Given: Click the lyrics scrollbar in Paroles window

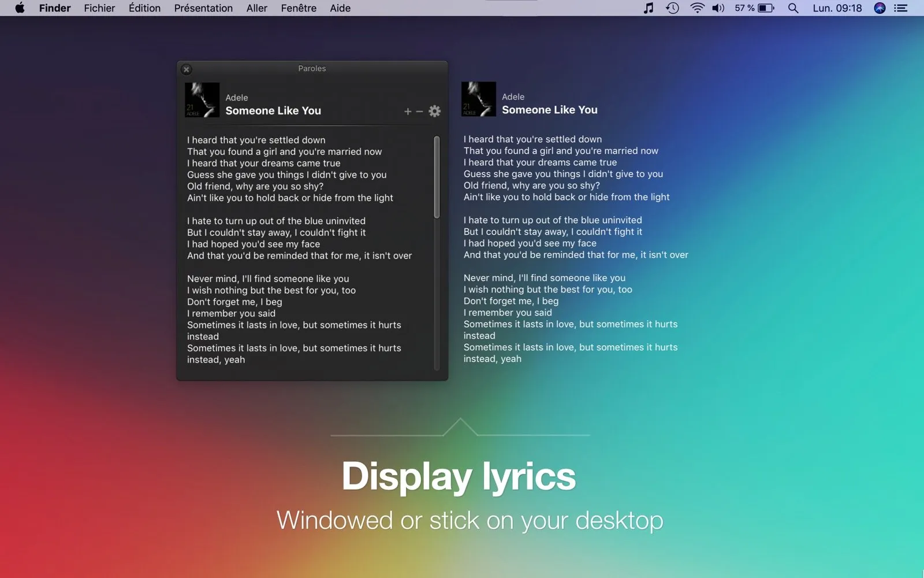Looking at the screenshot, I should tap(437, 177).
